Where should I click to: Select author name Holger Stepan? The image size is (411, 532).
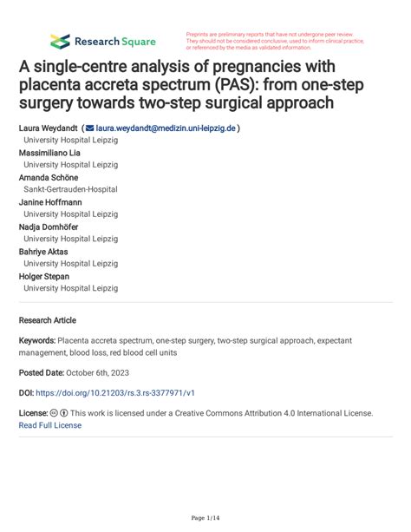(x=44, y=277)
